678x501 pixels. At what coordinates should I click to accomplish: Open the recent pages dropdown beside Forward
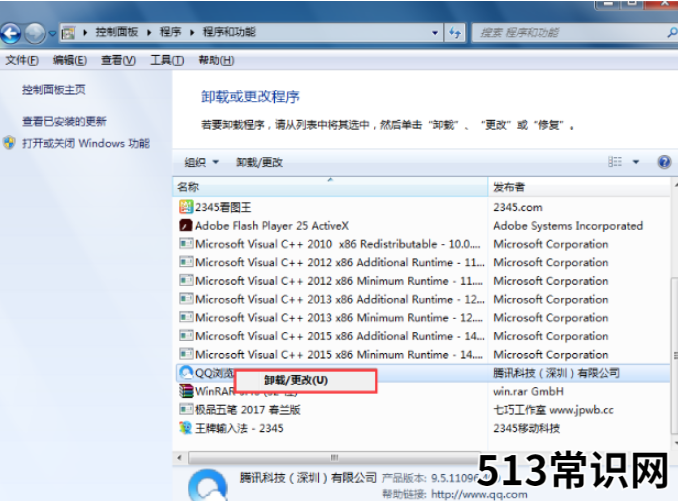click(x=52, y=33)
